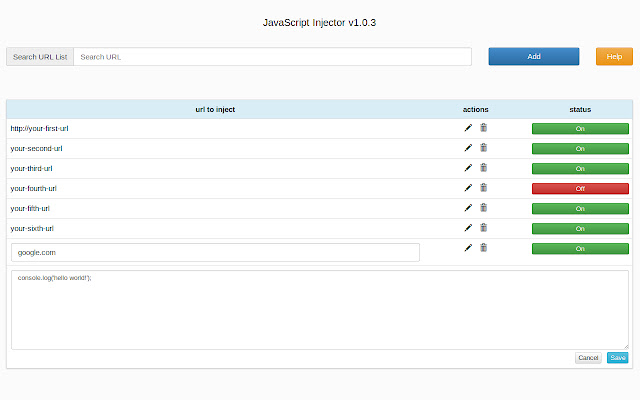Click the blue Add button
Screen dimensions: 640x400
click(533, 56)
